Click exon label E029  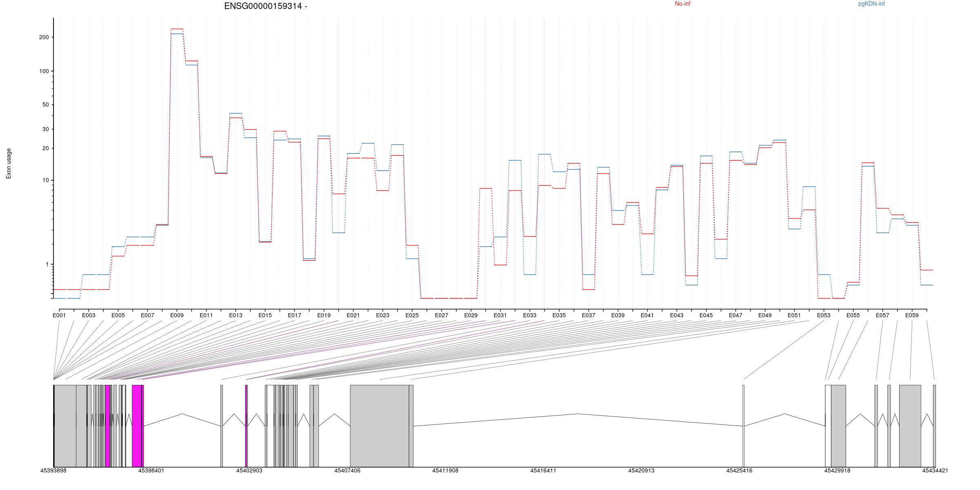click(471, 315)
